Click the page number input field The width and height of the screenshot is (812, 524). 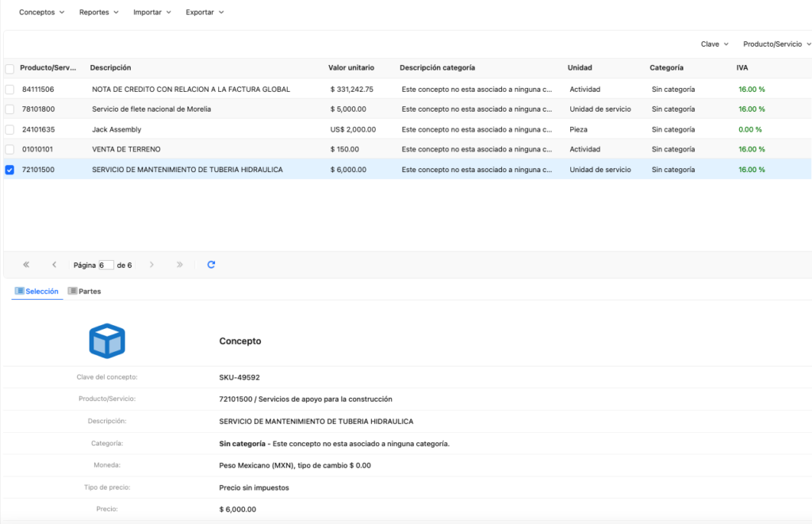pos(105,265)
